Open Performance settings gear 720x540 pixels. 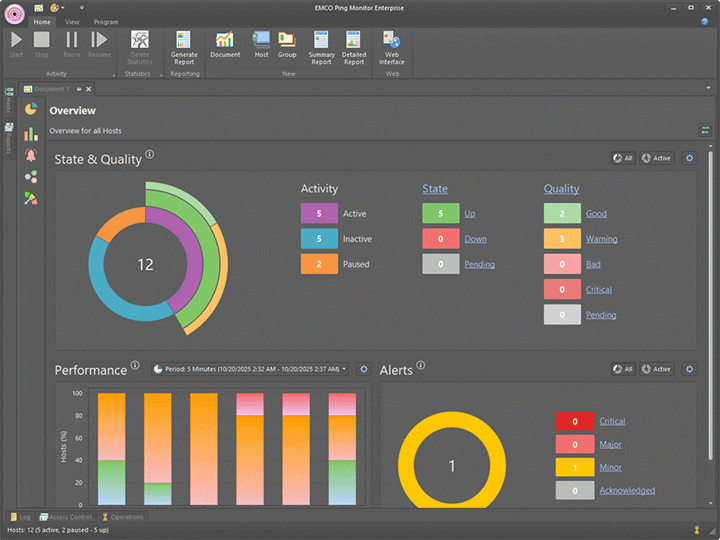point(364,369)
